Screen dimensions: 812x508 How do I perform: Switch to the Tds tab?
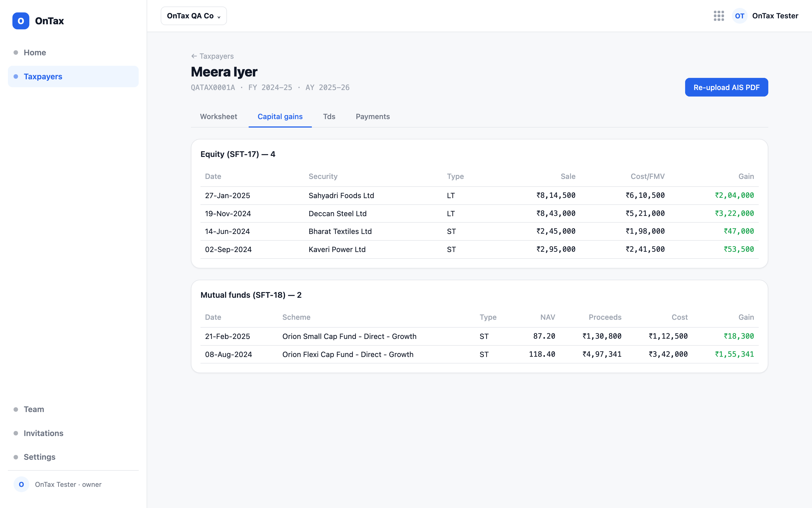point(329,117)
